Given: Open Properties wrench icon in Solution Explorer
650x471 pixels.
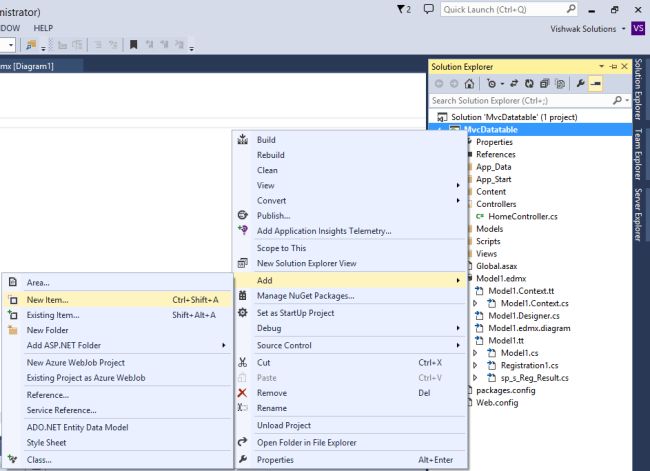Looking at the screenshot, I should coord(580,84).
